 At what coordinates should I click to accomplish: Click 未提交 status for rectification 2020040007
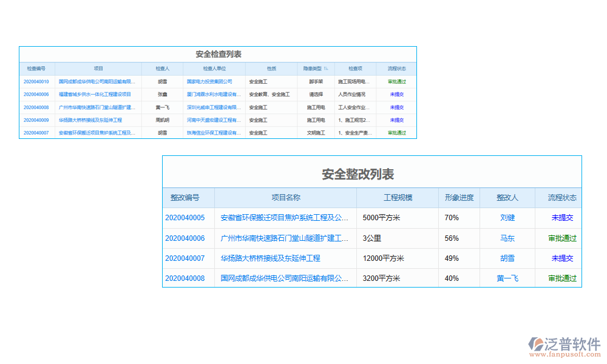click(562, 258)
